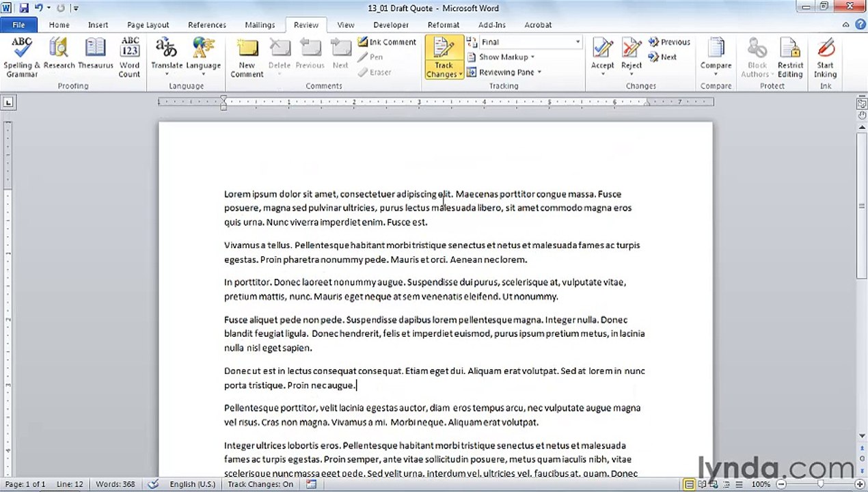868x492 pixels.
Task: Switch to the Insert tab
Action: [98, 25]
